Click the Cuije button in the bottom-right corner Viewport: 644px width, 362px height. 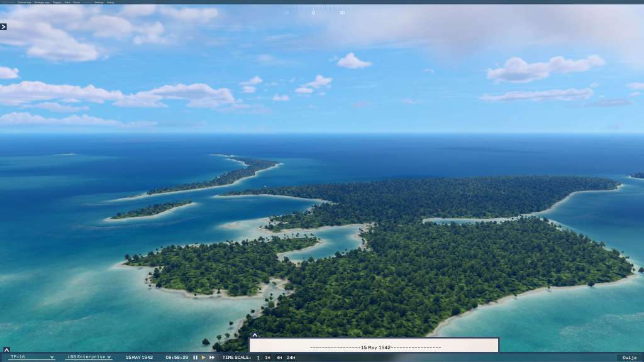(629, 357)
